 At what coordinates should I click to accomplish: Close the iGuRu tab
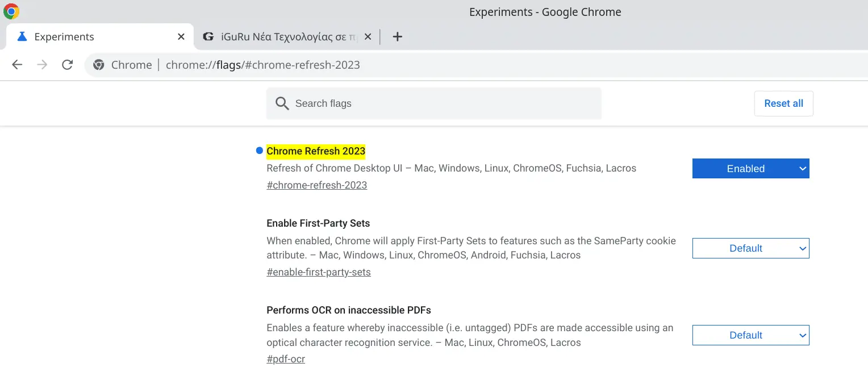coord(368,37)
